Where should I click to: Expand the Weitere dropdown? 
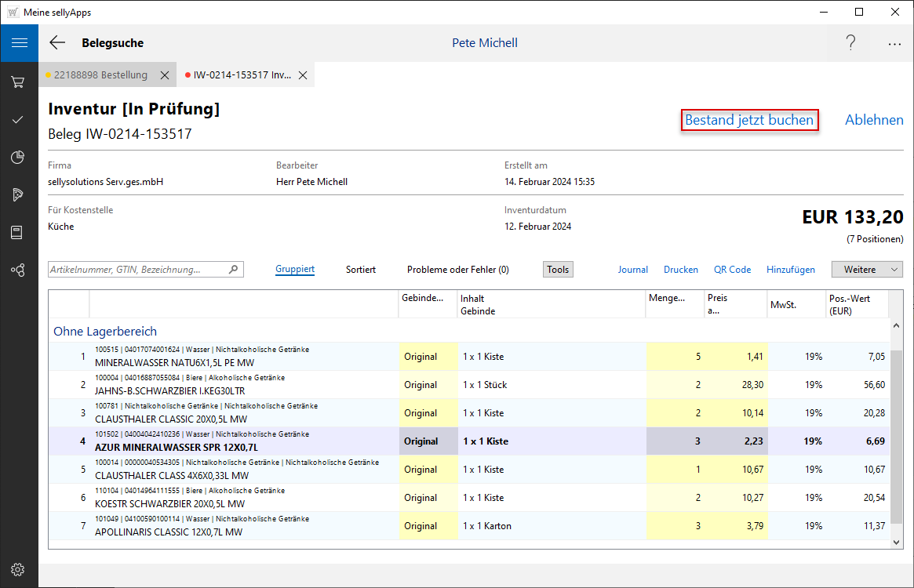coord(867,270)
